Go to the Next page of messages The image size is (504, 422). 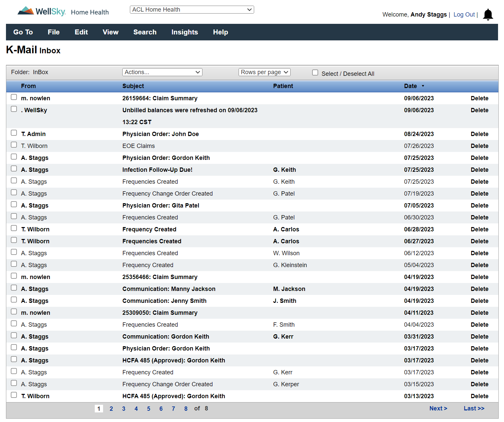coord(438,408)
